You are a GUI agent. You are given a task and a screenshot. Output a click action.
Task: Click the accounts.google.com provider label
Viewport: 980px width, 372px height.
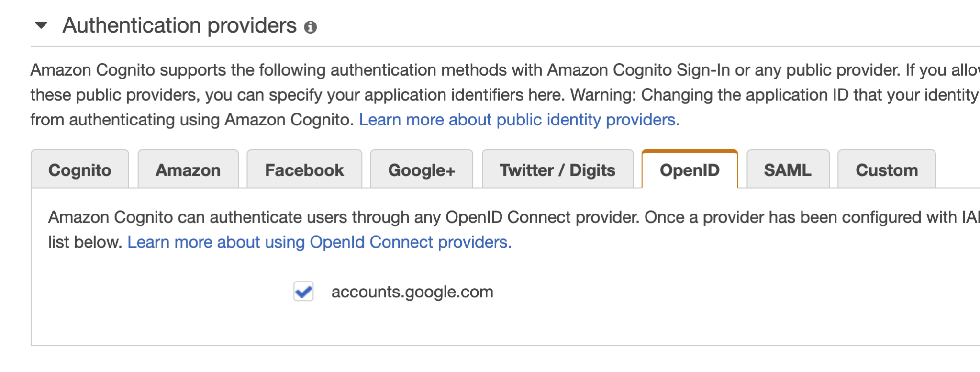[412, 292]
